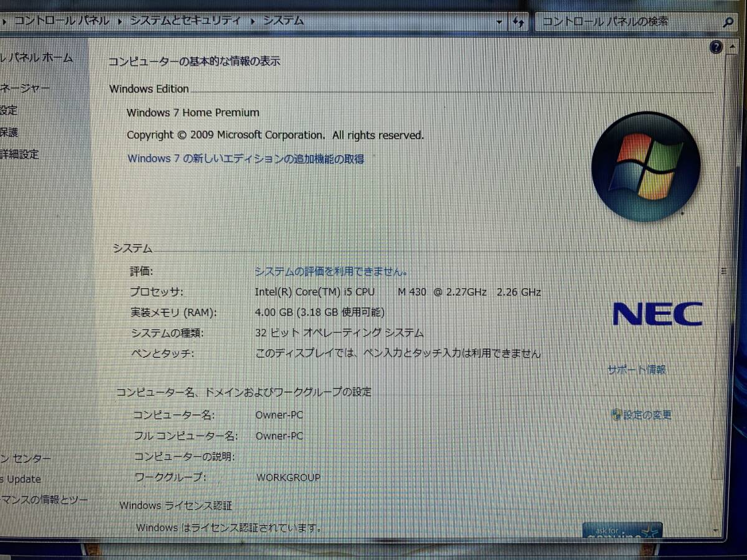Viewport: 747px width, 560px height.
Task: Open システムの評価を利用できません link
Action: point(331,271)
